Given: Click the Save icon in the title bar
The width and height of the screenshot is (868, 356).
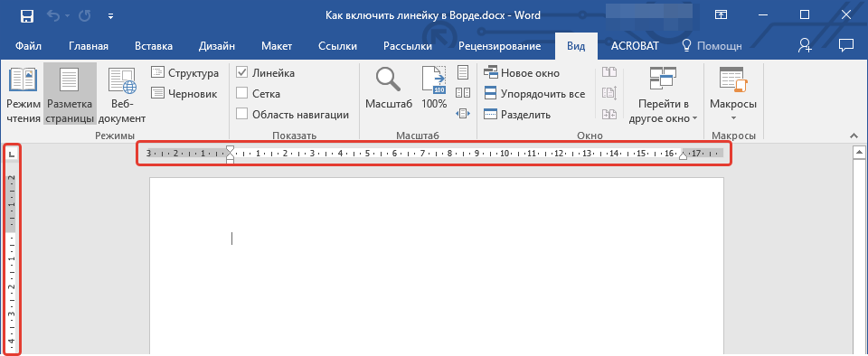Looking at the screenshot, I should point(26,16).
